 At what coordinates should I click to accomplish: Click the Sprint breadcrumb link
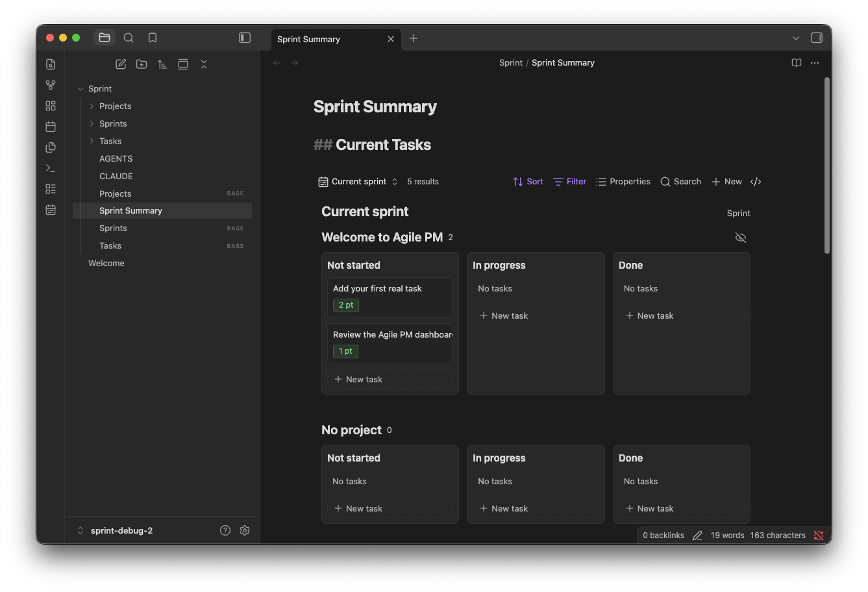pyautogui.click(x=510, y=63)
